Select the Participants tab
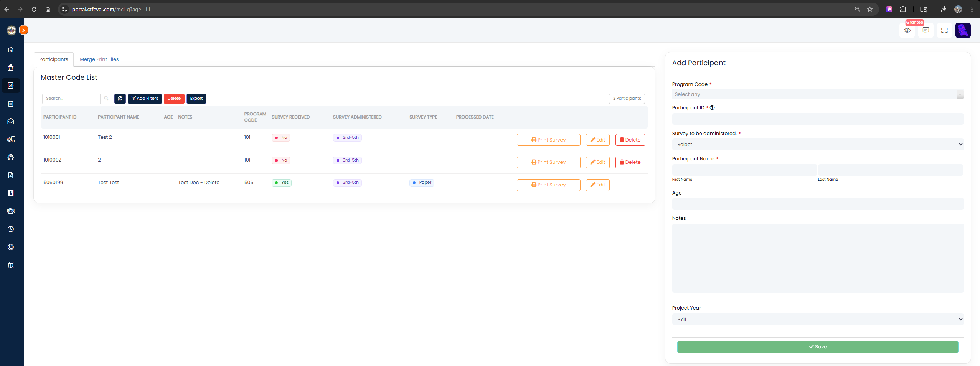Screen dimensions: 980x366 pyautogui.click(x=53, y=59)
